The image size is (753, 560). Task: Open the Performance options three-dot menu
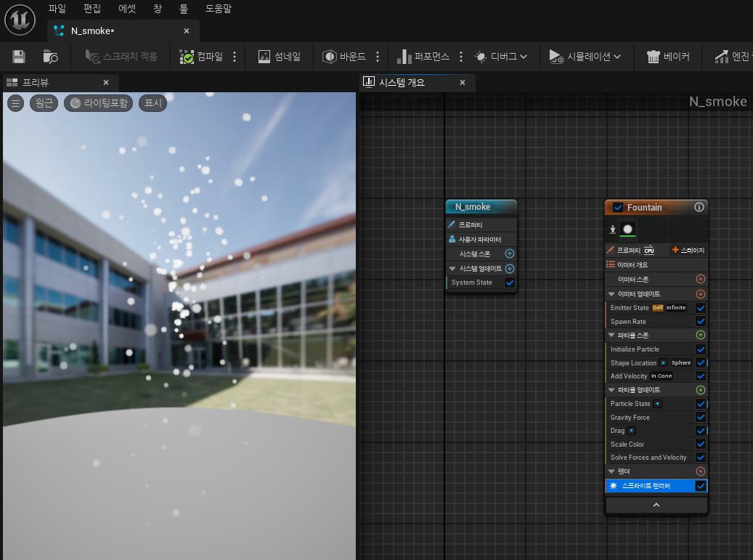(x=461, y=57)
